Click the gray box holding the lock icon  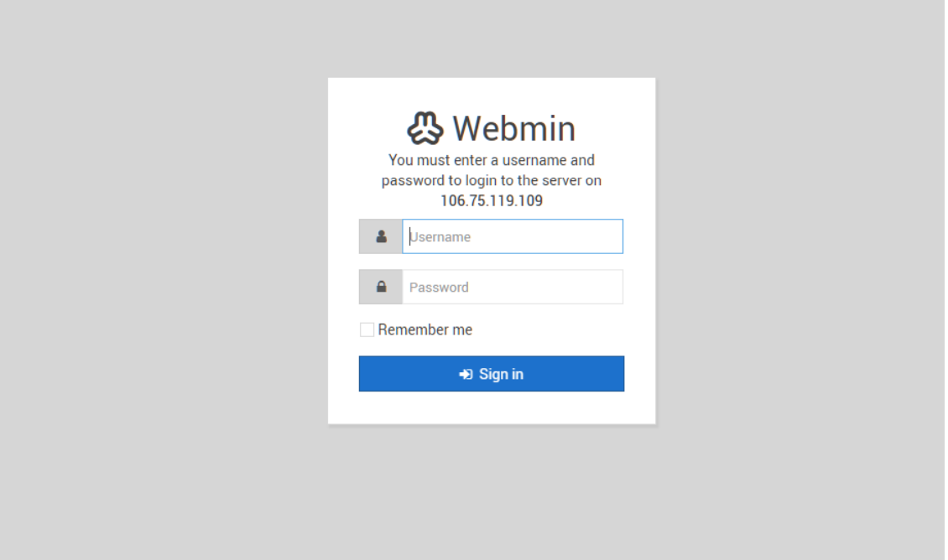pos(381,287)
